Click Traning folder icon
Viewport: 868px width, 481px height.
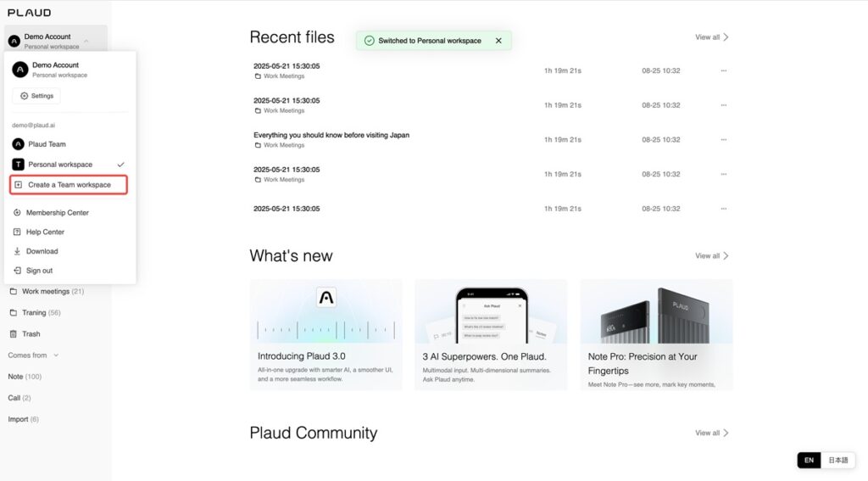[x=14, y=313]
